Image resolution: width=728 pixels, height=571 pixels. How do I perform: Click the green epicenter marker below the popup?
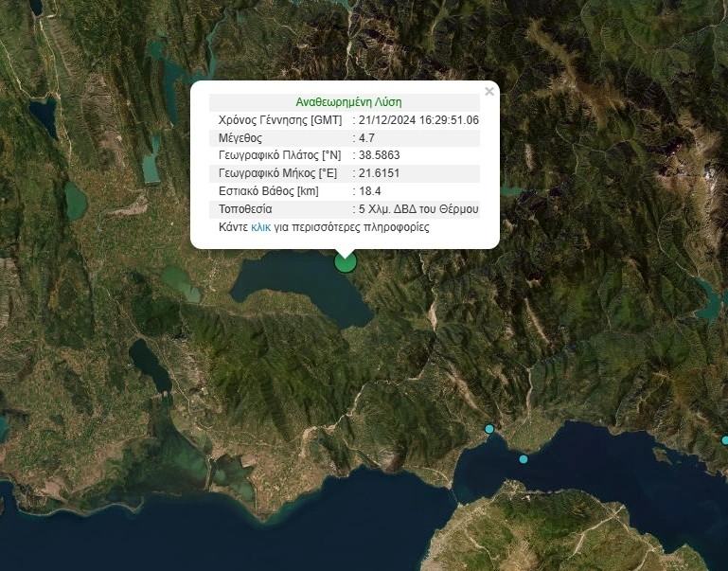(346, 261)
